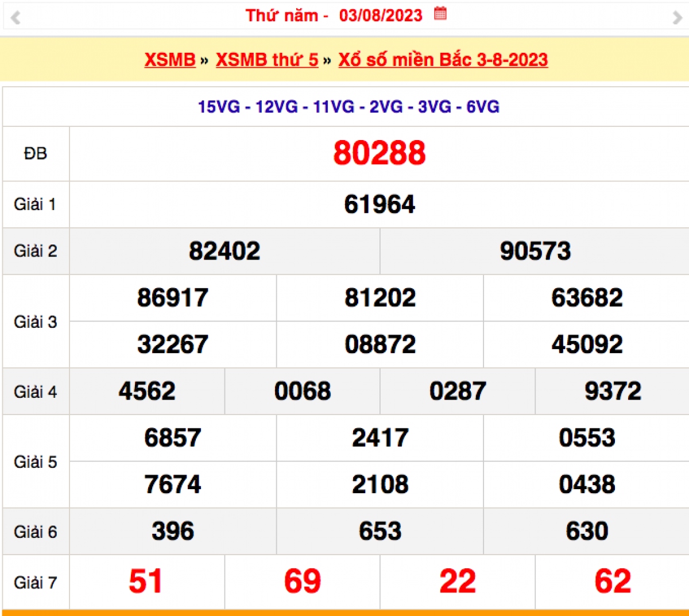Click the Giải 3 row label
The width and height of the screenshot is (689, 616).
(x=36, y=321)
